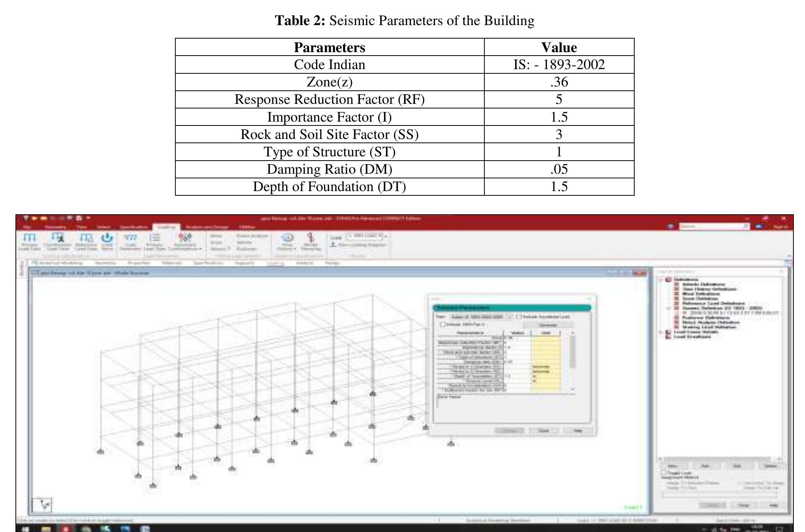Click the axis orientation icon in the model view
Viewport: 805px width, 532px height.
tap(43, 504)
